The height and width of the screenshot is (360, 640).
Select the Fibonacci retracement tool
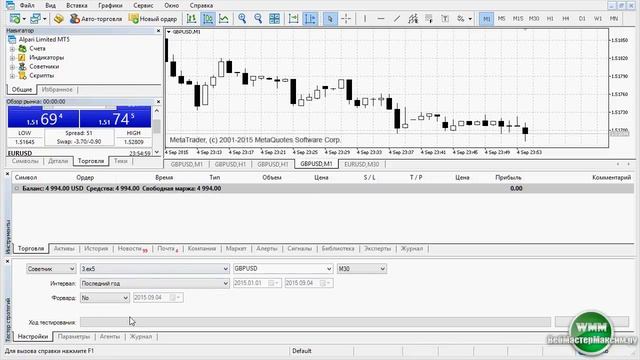(x=429, y=19)
